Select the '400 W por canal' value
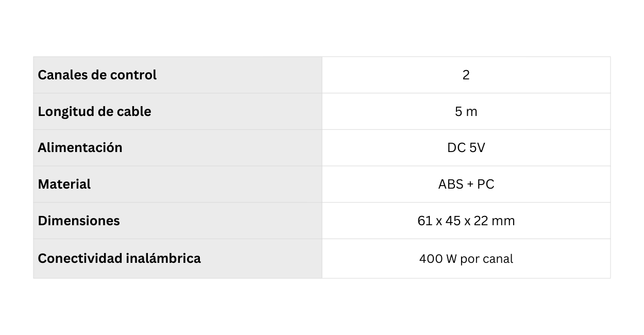 [x=466, y=259]
